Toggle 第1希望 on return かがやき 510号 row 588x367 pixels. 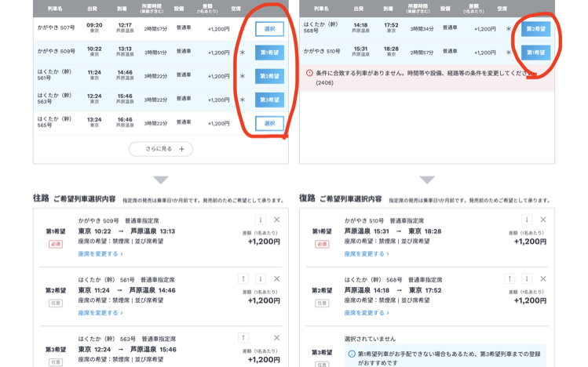[536, 53]
